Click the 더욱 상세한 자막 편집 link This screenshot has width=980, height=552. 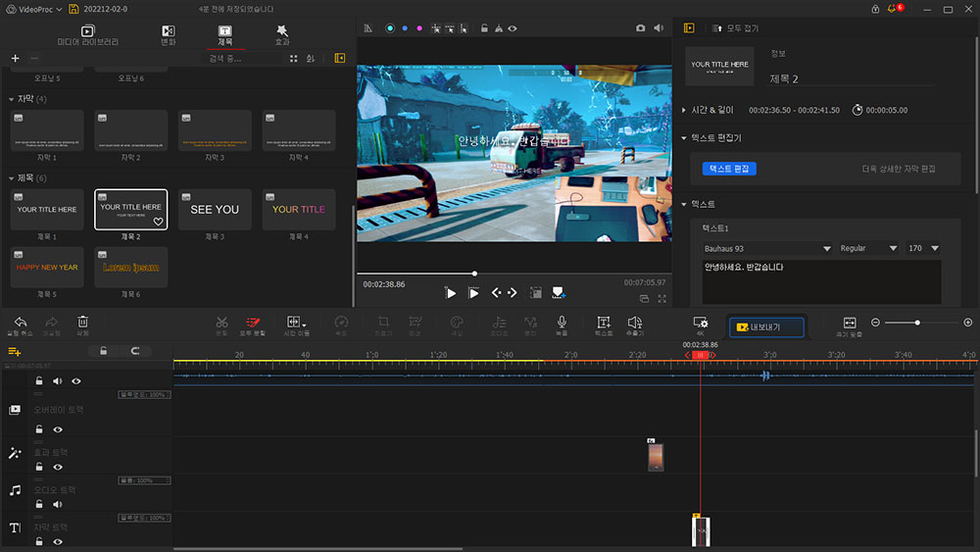pyautogui.click(x=898, y=169)
